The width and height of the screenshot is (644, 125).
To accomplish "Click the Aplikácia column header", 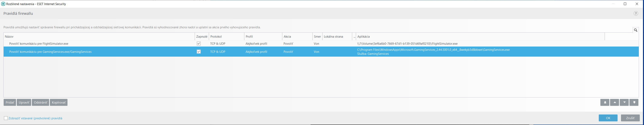I will point(480,37).
